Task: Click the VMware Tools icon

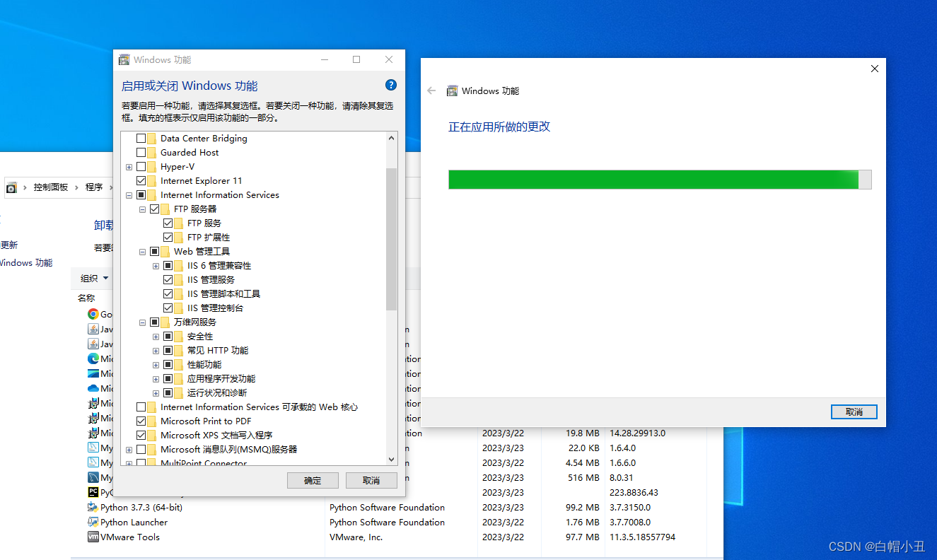Action: (x=93, y=537)
